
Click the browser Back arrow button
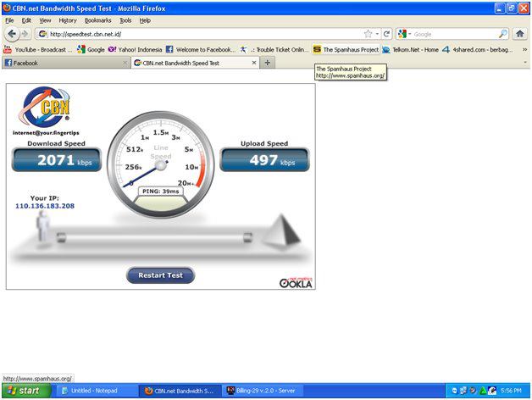click(12, 34)
